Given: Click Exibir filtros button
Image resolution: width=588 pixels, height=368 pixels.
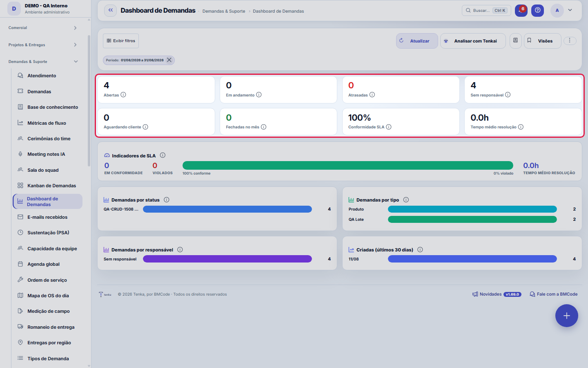Looking at the screenshot, I should tap(121, 41).
